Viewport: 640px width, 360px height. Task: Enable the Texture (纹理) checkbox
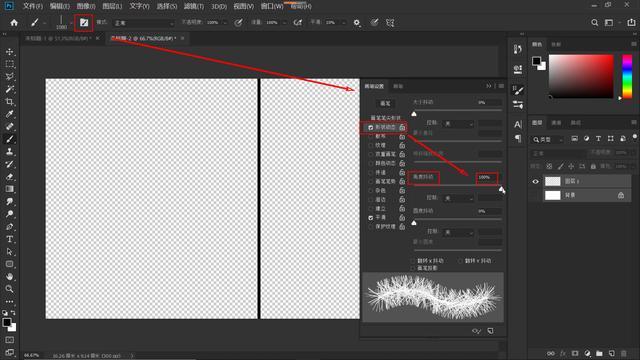point(371,145)
